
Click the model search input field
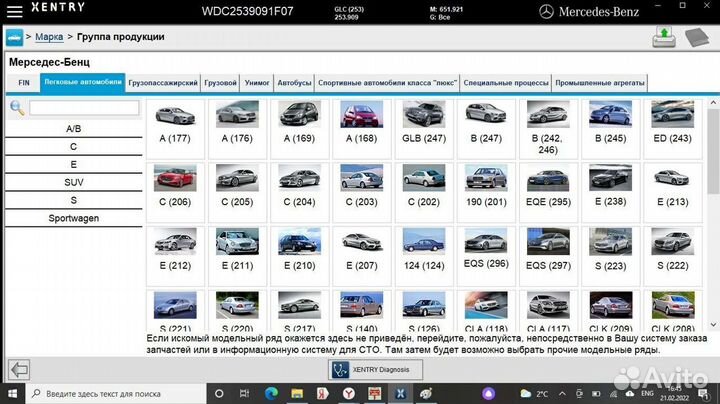pyautogui.click(x=84, y=108)
